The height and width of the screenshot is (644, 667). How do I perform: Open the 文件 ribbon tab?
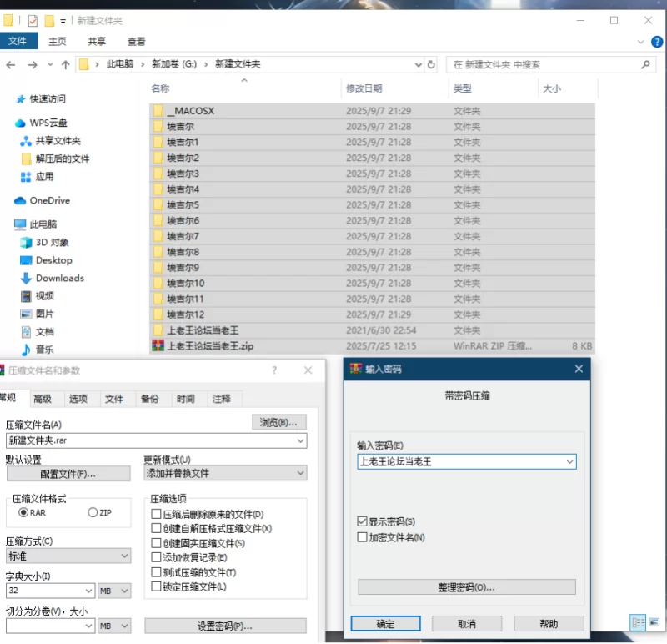(x=18, y=41)
